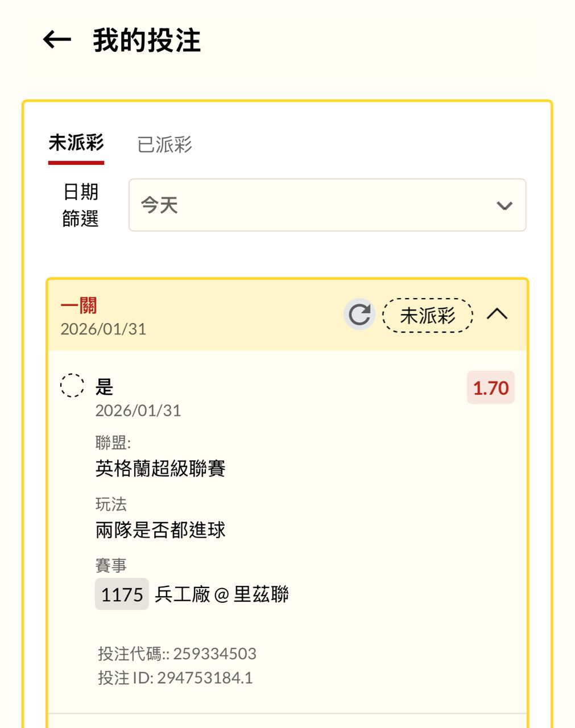Click the 兵工廠 @ 里茲聯 match name
The image size is (575, 728).
coord(222,594)
